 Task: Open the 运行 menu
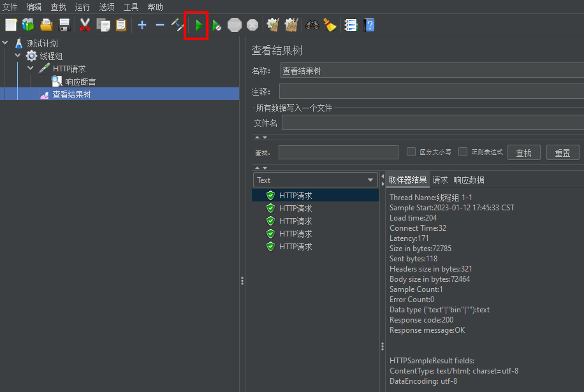(82, 7)
